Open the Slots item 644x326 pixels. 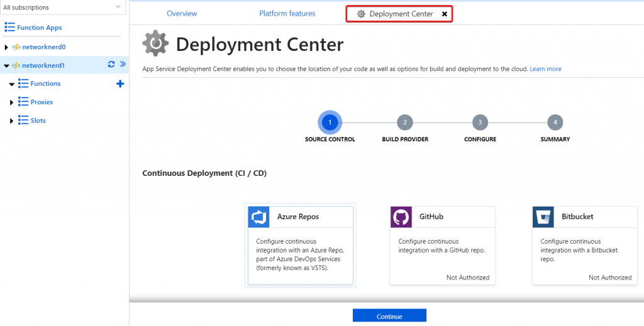(x=38, y=120)
